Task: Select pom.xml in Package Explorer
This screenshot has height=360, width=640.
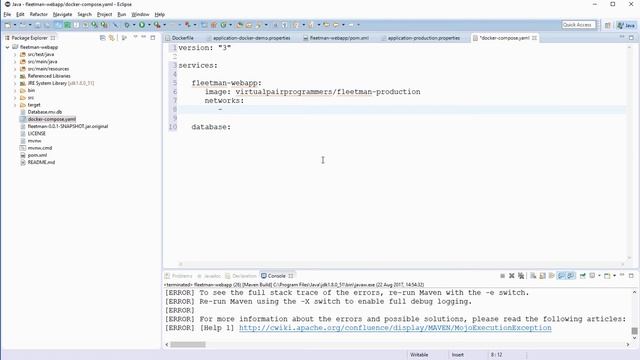Action: [x=37, y=155]
